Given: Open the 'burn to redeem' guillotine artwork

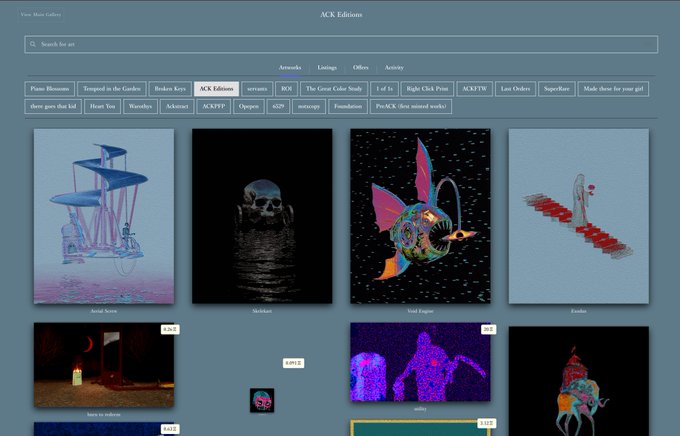Looking at the screenshot, I should click(x=104, y=365).
